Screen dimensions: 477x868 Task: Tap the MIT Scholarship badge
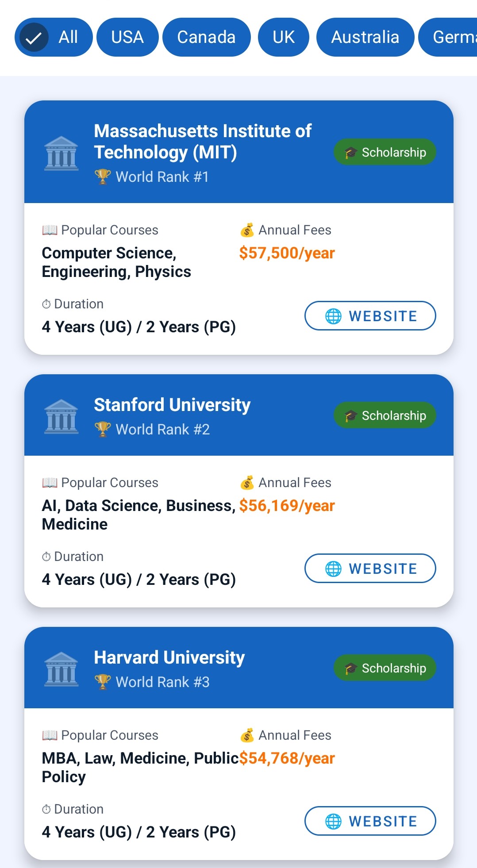click(385, 152)
